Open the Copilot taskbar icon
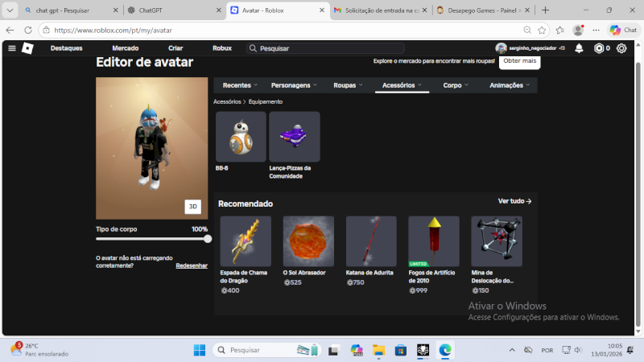 [357, 350]
